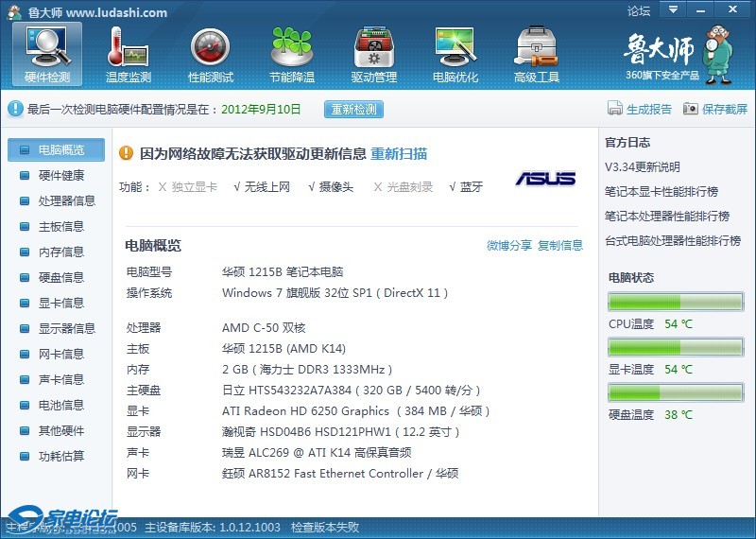
Task: Click the AR8152 Fast Ethernet Controller value
Action: 340,474
